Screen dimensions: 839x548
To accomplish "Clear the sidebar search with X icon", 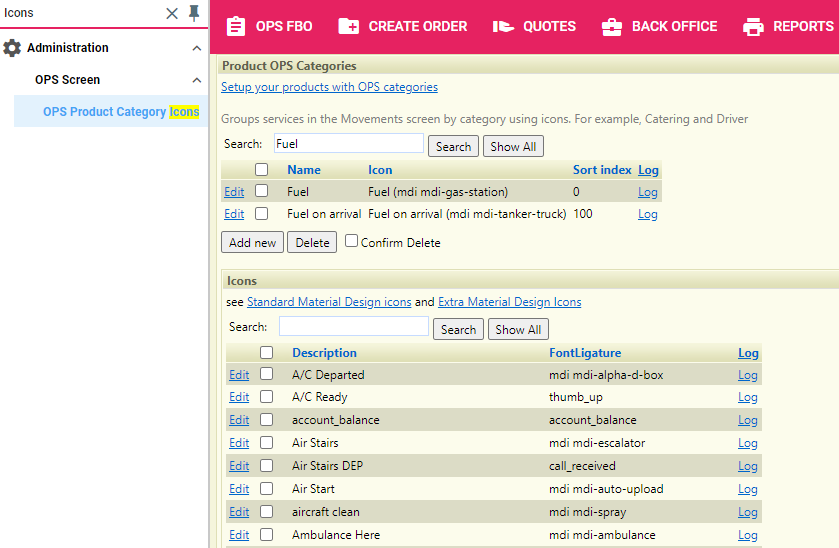I will (x=172, y=13).
